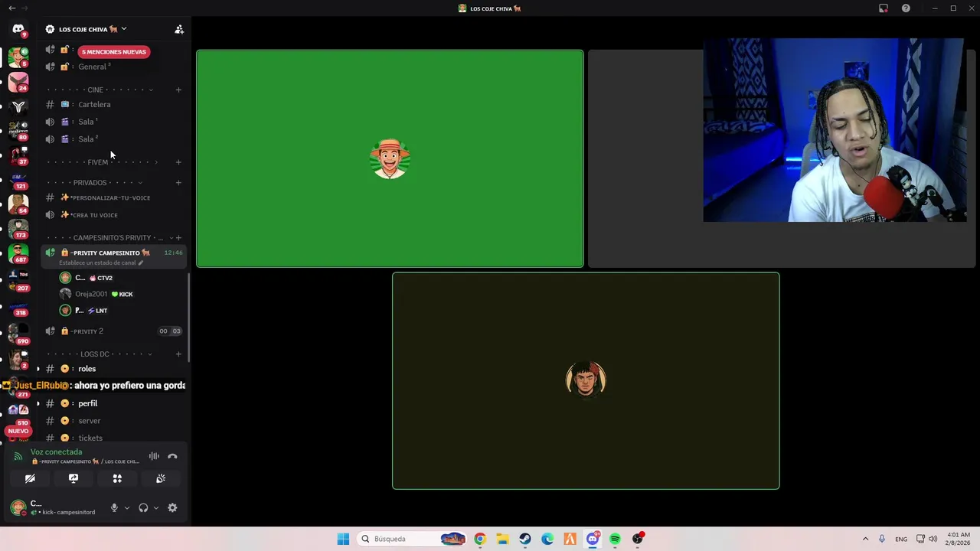The height and width of the screenshot is (551, 980).
Task: Open the server icon with the 687 badge
Action: click(18, 253)
